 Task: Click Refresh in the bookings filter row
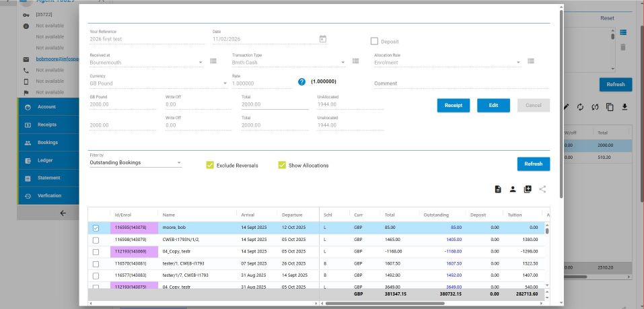point(534,164)
